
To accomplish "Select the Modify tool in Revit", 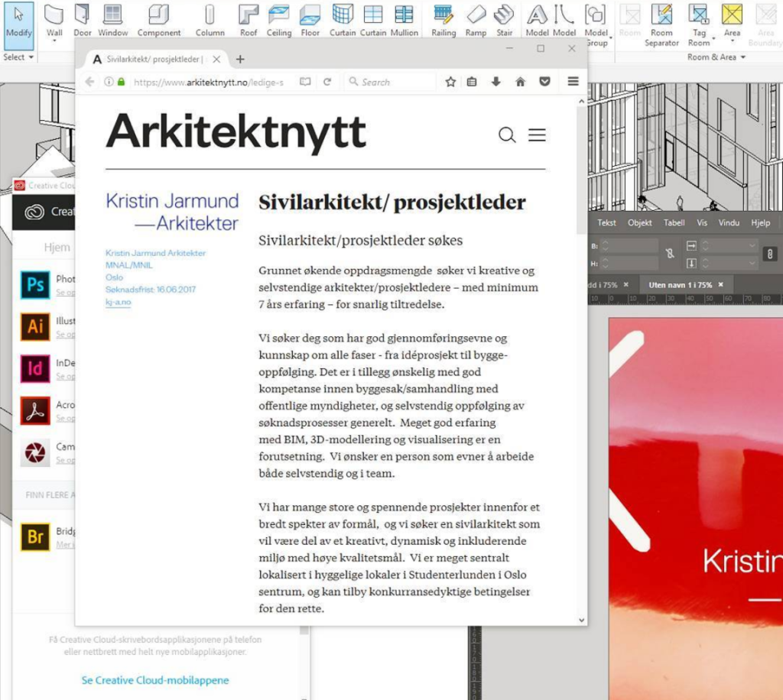I will pos(19,24).
